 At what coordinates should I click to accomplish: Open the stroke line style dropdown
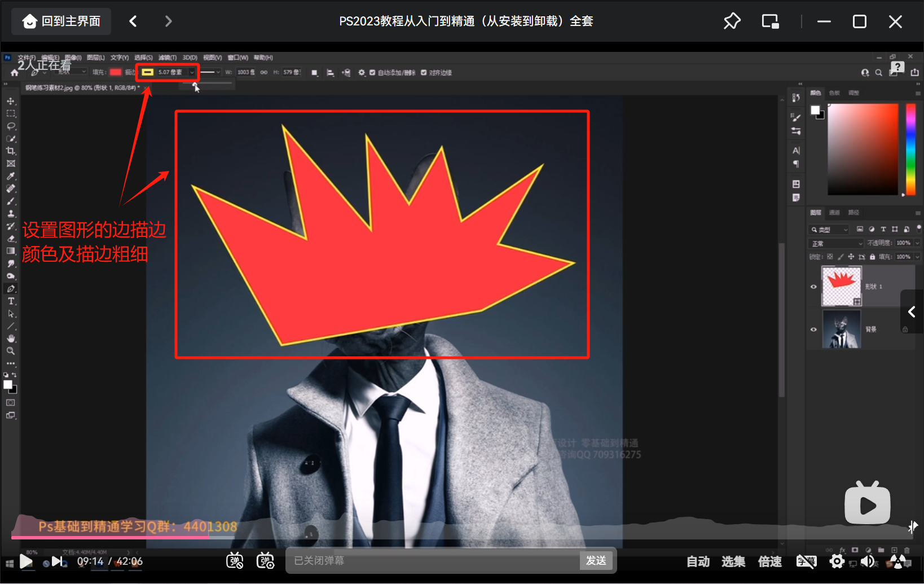pyautogui.click(x=210, y=72)
